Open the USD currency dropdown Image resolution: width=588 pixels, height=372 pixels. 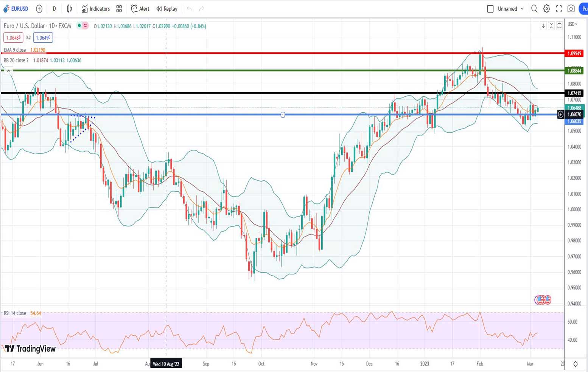coord(572,24)
